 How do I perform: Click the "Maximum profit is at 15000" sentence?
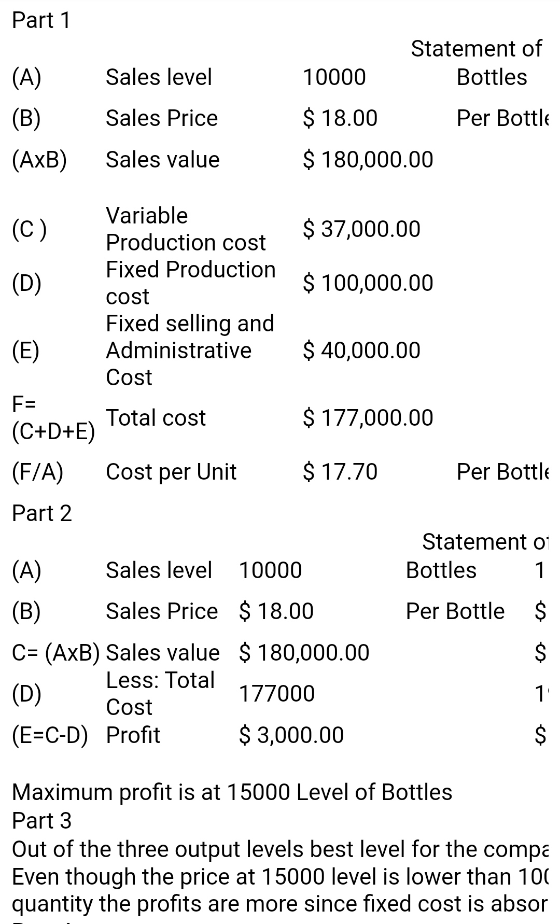(232, 792)
